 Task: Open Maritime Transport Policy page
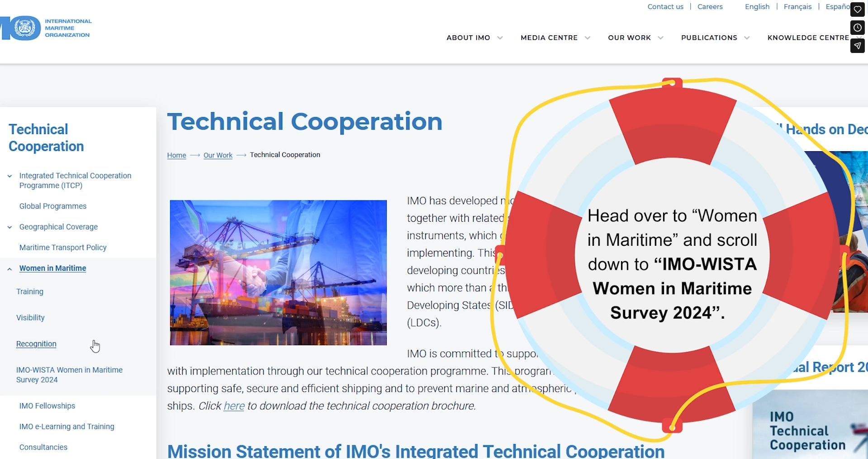pos(63,248)
